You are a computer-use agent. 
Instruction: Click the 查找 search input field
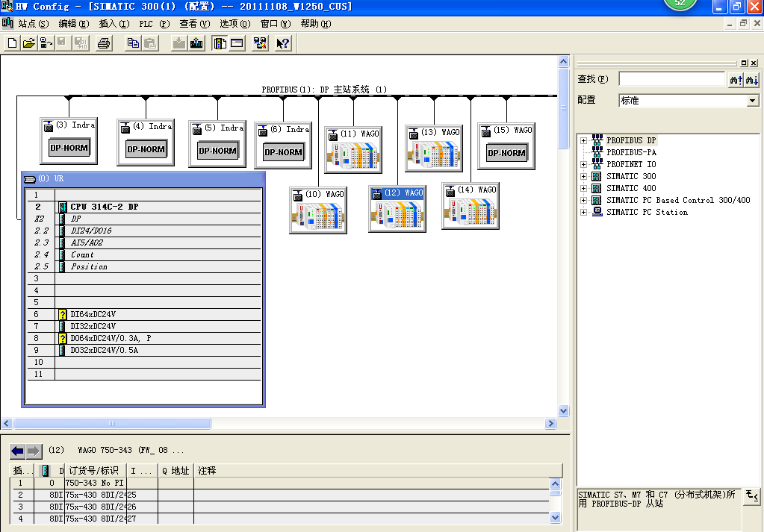tap(672, 79)
